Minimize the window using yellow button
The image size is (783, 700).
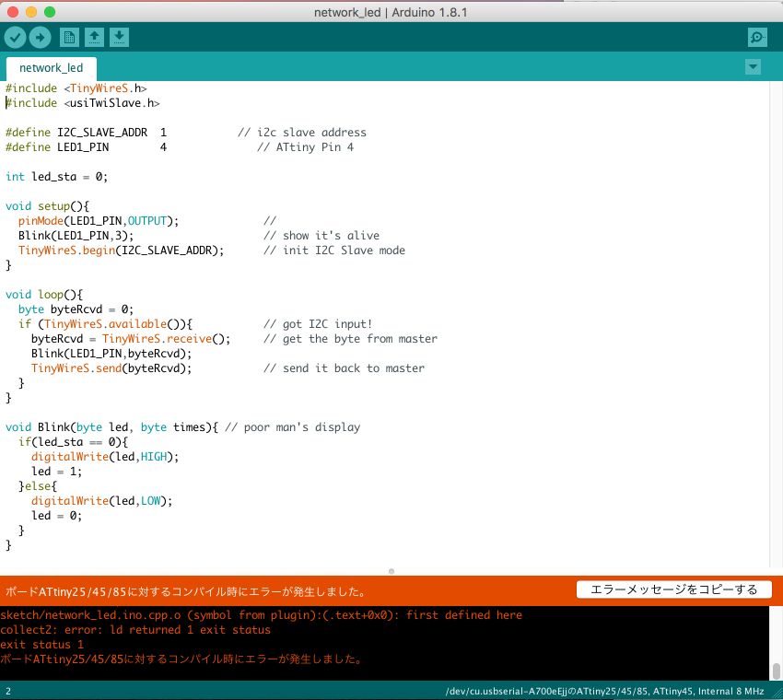point(31,12)
